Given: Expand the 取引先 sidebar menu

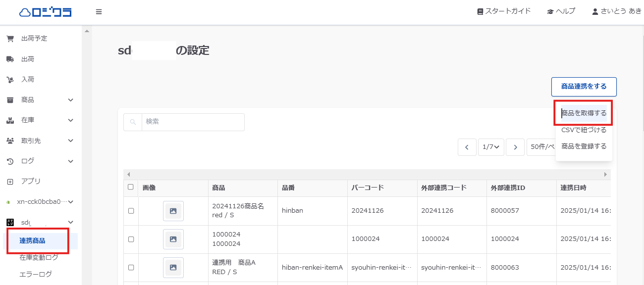Looking at the screenshot, I should [71, 141].
